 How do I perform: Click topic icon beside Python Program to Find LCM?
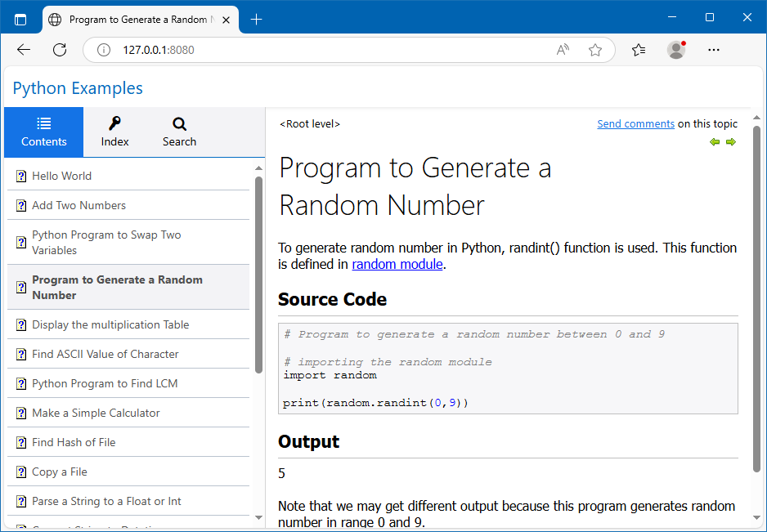21,384
